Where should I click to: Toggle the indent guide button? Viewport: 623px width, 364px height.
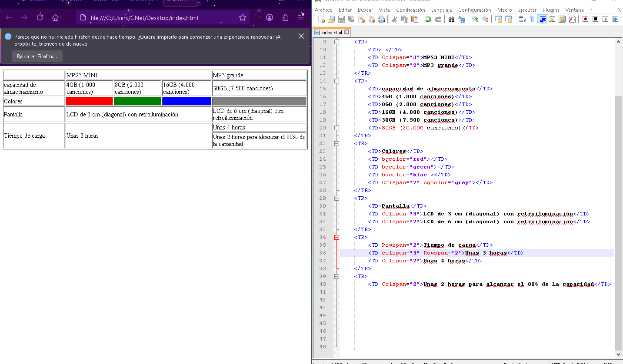pyautogui.click(x=542, y=19)
